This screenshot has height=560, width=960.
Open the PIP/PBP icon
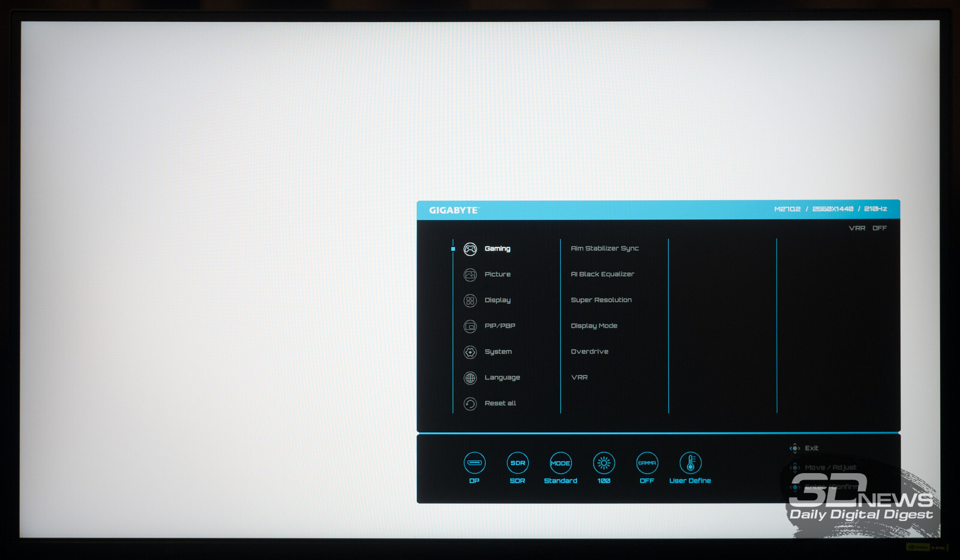[470, 326]
